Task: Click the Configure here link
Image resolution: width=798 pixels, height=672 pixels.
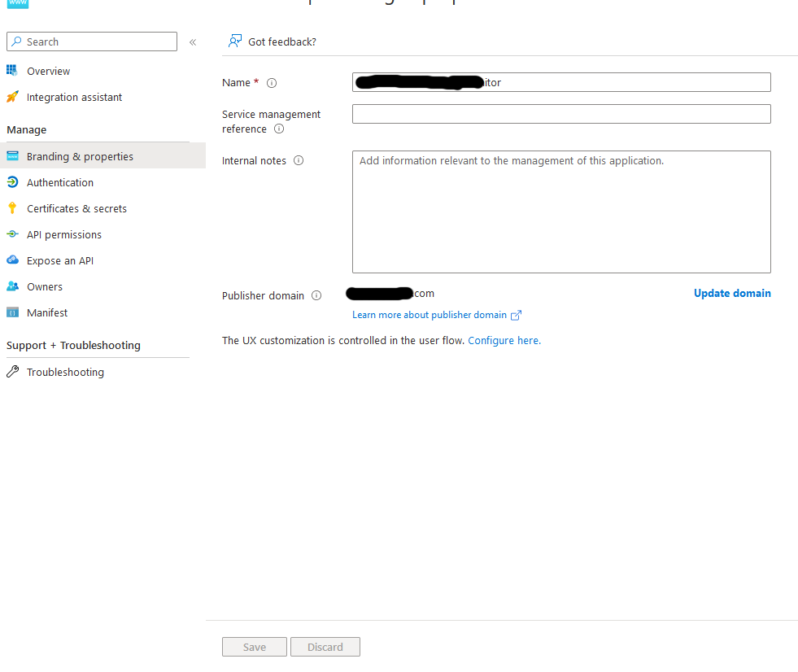Action: tap(503, 340)
